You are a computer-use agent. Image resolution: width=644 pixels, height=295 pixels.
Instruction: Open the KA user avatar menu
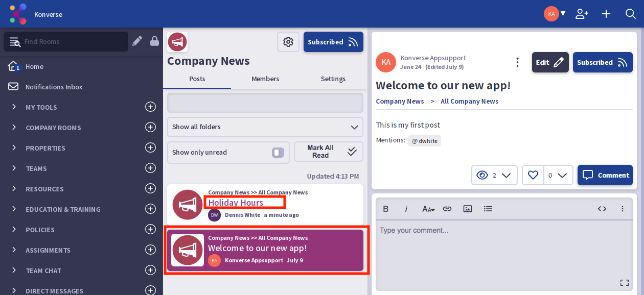point(555,14)
